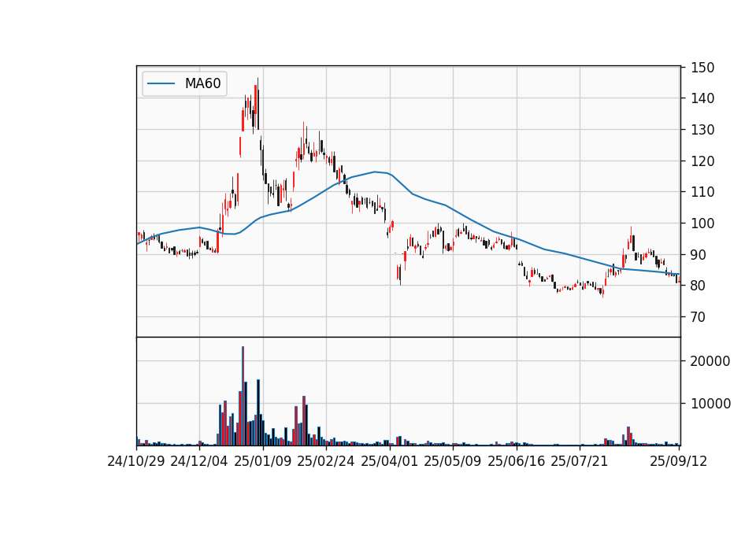Click the 25/07/21 date label

pos(580,461)
